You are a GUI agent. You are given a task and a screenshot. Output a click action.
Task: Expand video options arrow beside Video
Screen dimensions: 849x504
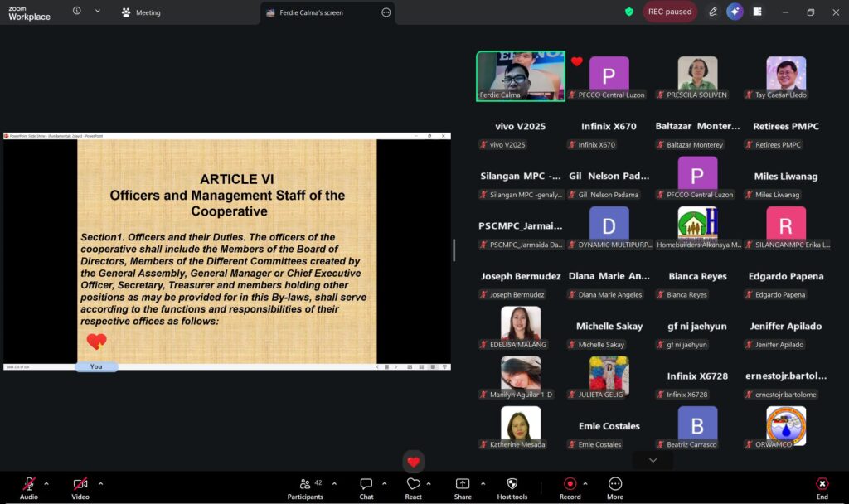coord(100,483)
